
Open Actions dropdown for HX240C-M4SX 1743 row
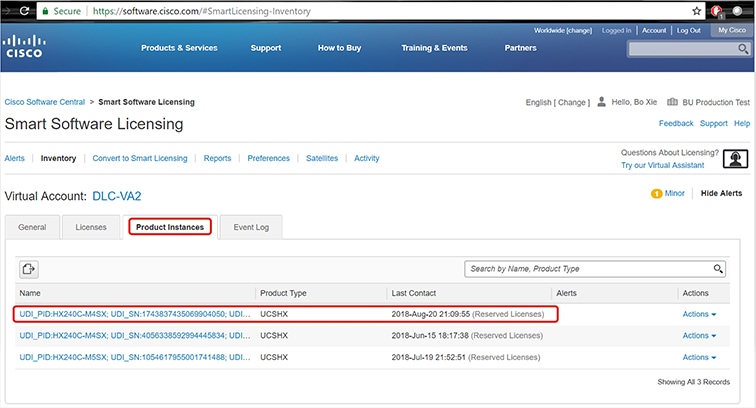click(x=699, y=314)
